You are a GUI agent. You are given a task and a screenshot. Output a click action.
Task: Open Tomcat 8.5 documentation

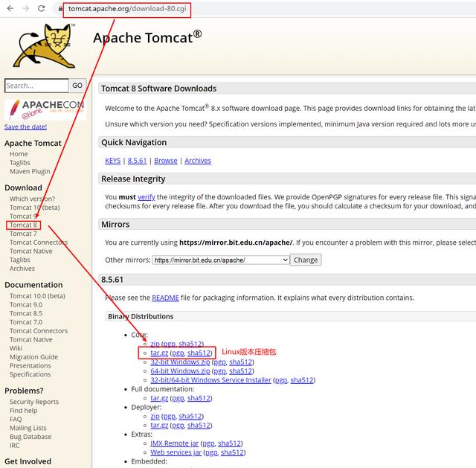(x=26, y=313)
